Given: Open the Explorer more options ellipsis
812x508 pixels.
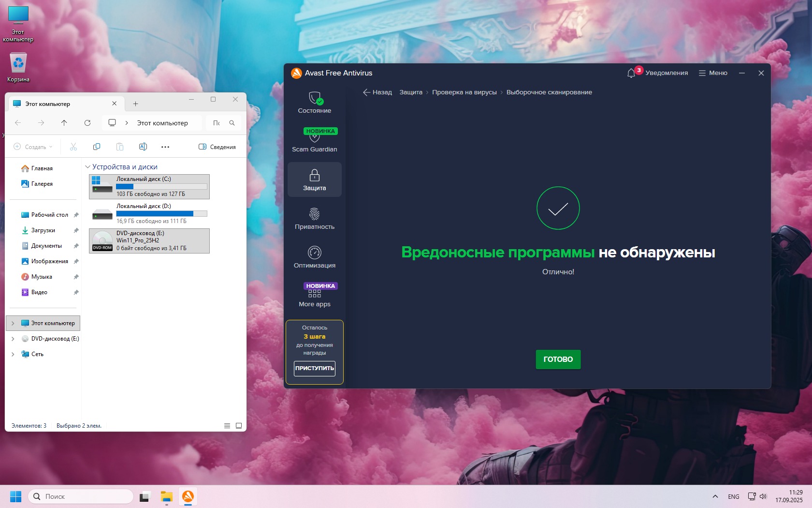Looking at the screenshot, I should 165,147.
